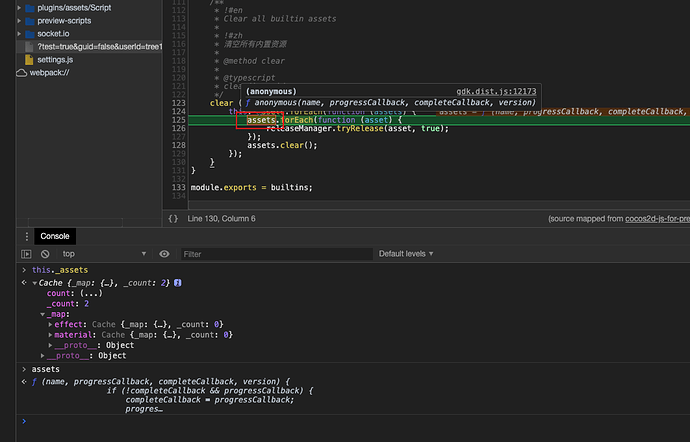Expand the 'effect' Cache entry
Screen dimensions: 690x442
pos(51,324)
